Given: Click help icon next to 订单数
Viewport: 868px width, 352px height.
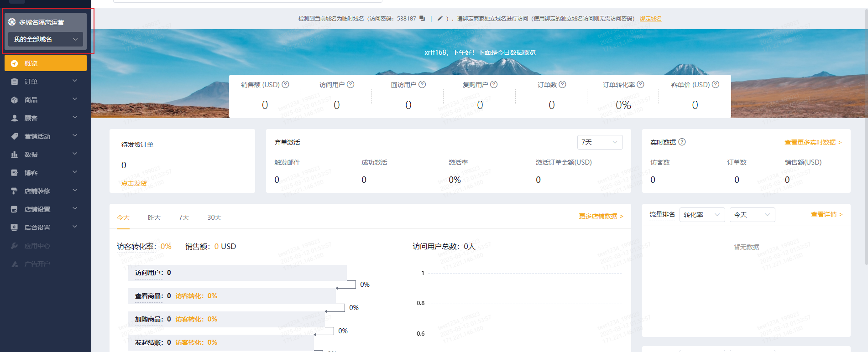Looking at the screenshot, I should coord(562,84).
